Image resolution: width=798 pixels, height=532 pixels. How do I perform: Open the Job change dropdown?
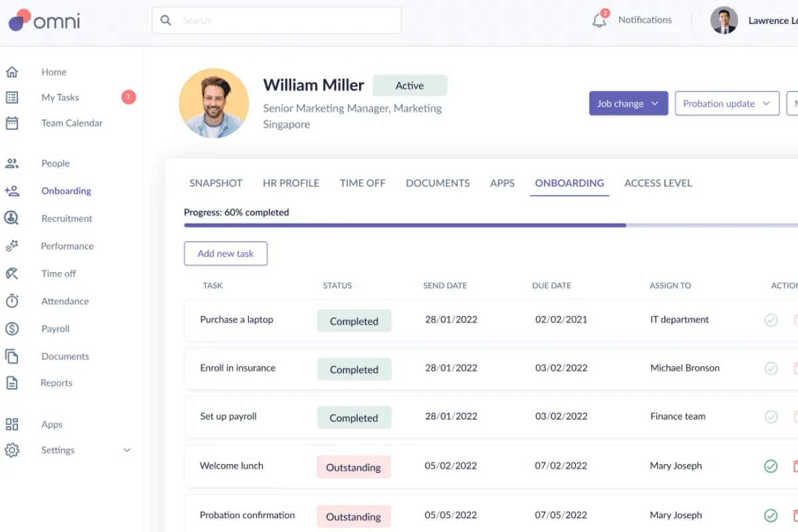(x=628, y=103)
